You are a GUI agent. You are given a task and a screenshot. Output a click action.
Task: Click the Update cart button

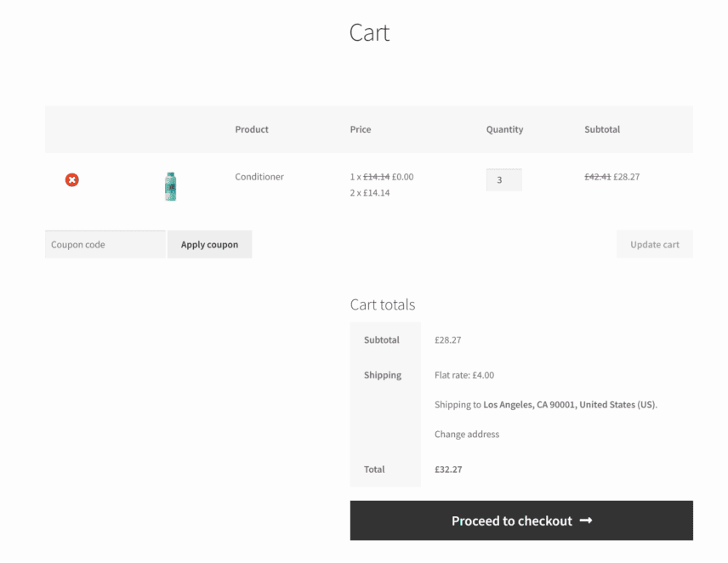(x=655, y=244)
